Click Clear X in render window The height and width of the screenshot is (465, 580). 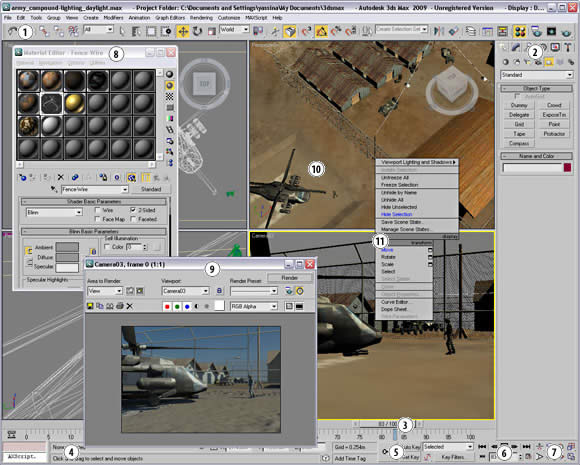[x=129, y=306]
